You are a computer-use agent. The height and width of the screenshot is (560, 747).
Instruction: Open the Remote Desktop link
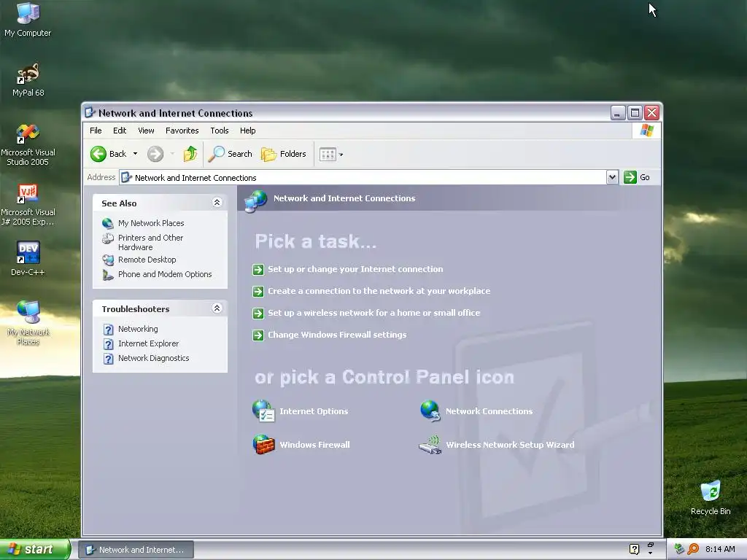[x=147, y=260]
